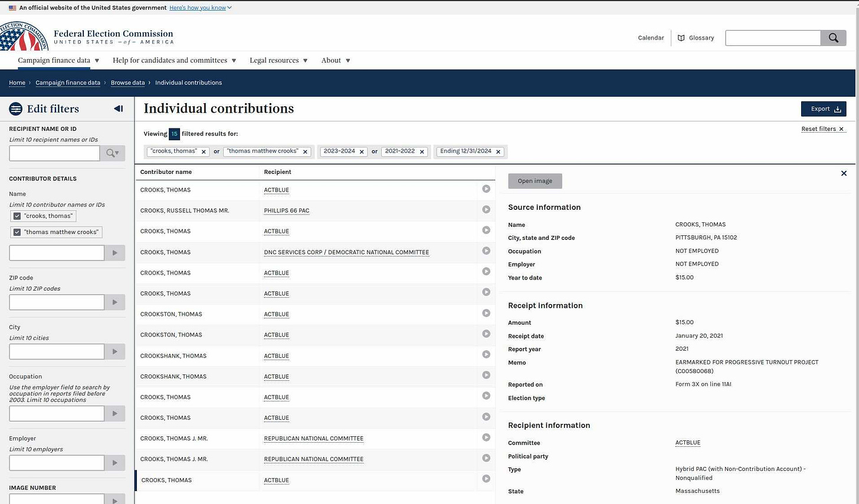
Task: Click the Recipient name or ID input
Action: (54, 153)
